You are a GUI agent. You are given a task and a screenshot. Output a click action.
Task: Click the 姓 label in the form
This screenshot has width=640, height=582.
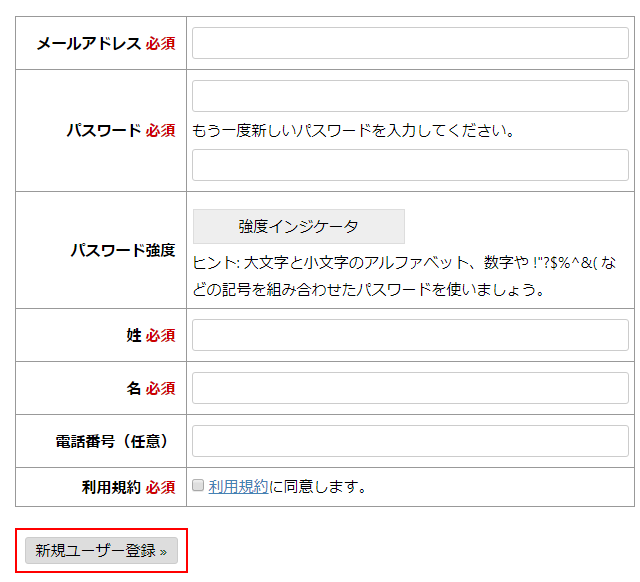click(x=134, y=335)
